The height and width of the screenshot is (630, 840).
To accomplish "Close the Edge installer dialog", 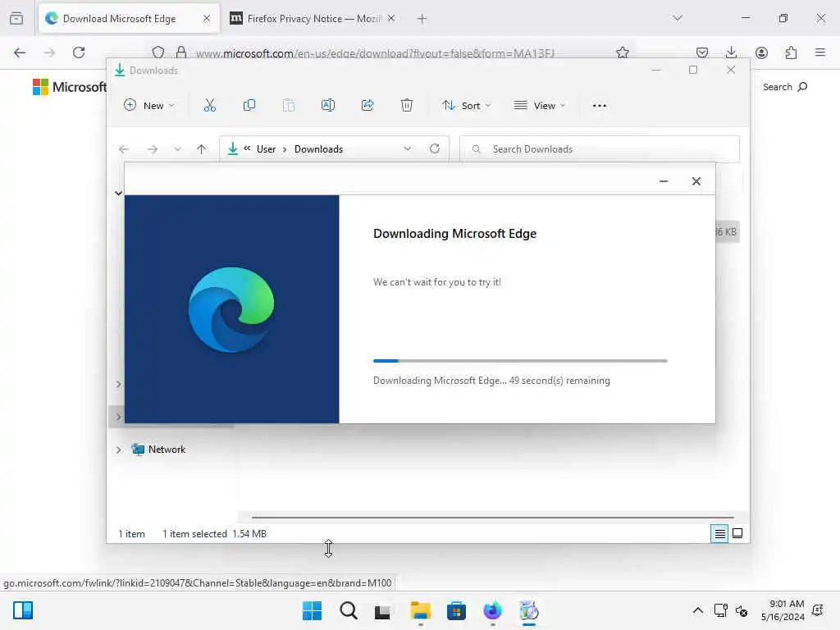I will tap(696, 181).
